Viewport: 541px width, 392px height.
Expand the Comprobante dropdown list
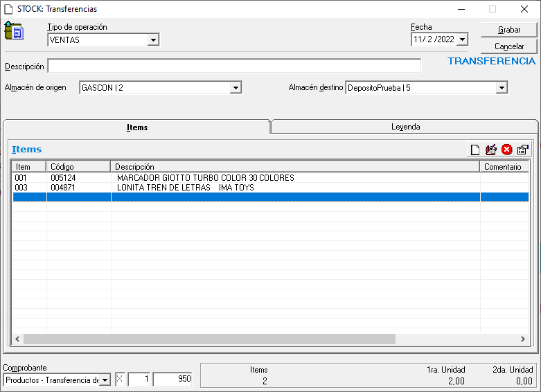[105, 380]
